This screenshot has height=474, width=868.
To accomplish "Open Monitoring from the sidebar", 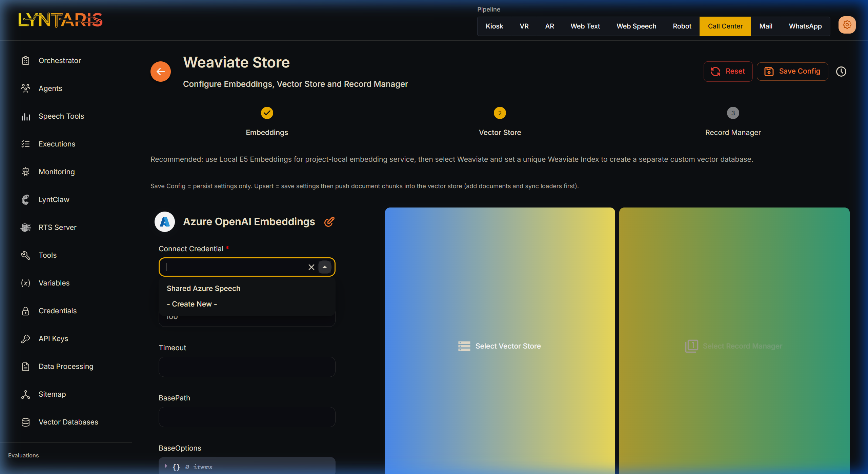I will click(57, 172).
